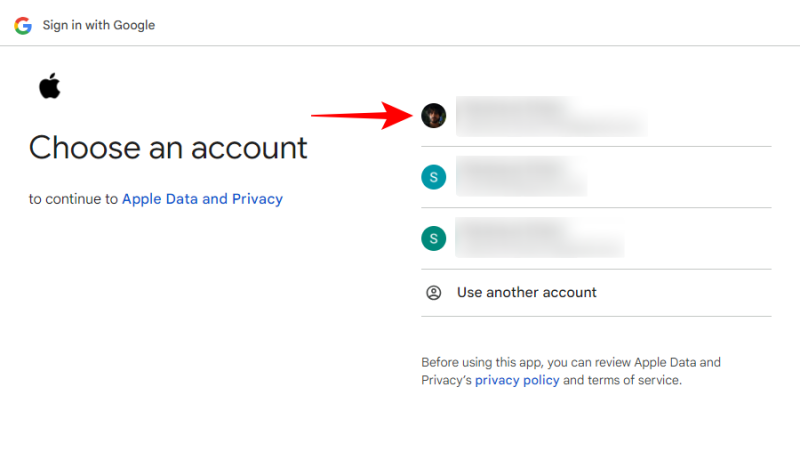Viewport: 800px width, 476px height.
Task: Click the Choose an account heading
Action: click(168, 148)
